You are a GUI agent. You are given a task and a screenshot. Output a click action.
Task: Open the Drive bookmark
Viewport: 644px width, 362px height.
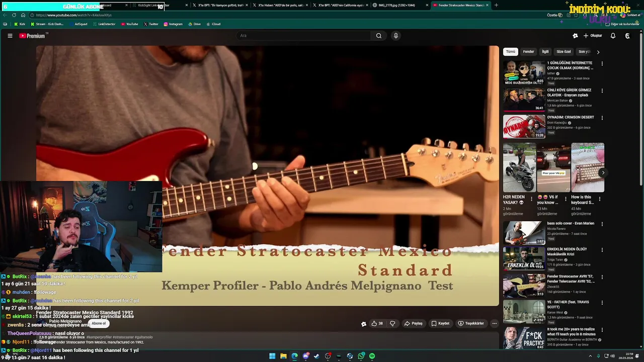194,24
